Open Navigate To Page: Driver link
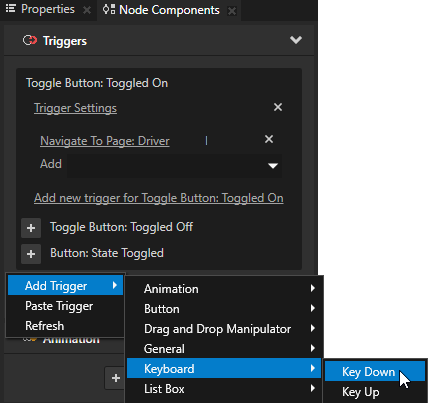 tap(105, 141)
